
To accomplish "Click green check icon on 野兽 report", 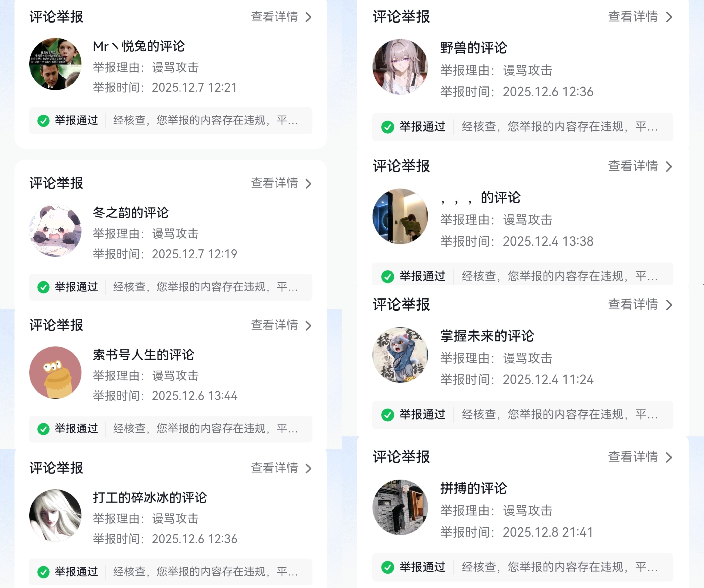I will (388, 127).
